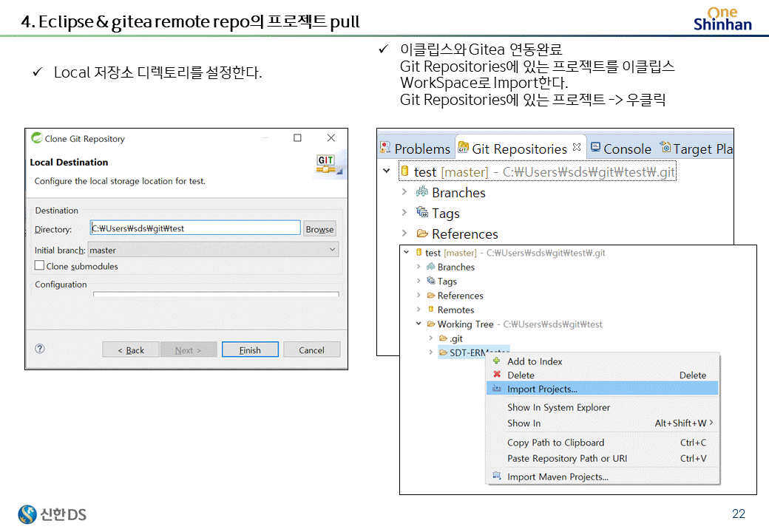Click the Cancel button in clone dialog
The image size is (769, 532).
click(x=311, y=349)
